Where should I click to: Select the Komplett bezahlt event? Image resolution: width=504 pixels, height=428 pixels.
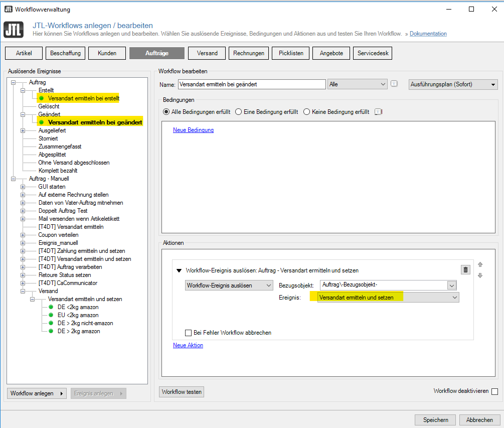click(x=58, y=171)
